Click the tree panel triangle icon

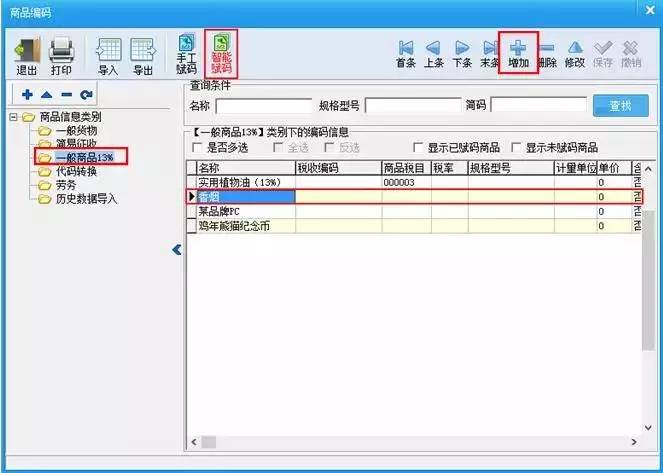47,95
